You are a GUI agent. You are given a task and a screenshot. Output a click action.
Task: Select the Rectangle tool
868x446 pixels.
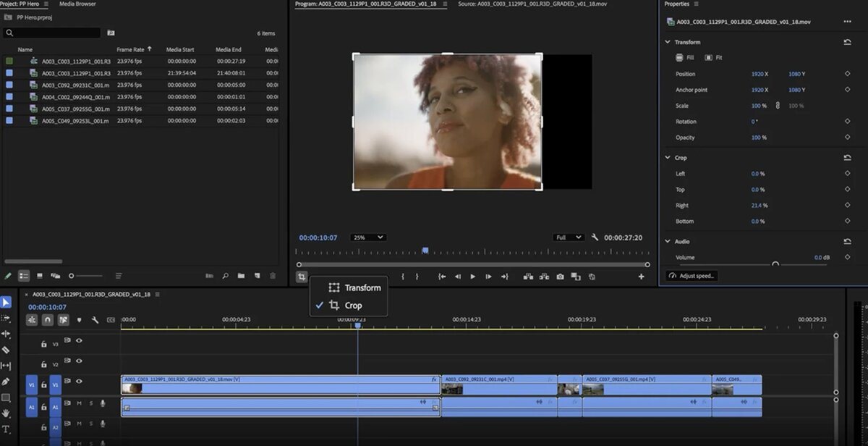6,397
